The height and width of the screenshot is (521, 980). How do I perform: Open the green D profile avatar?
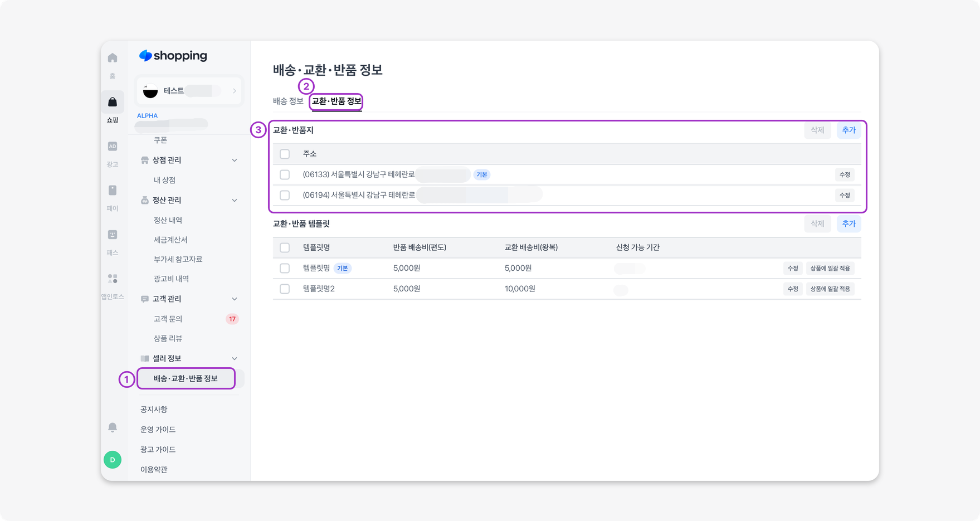[113, 460]
